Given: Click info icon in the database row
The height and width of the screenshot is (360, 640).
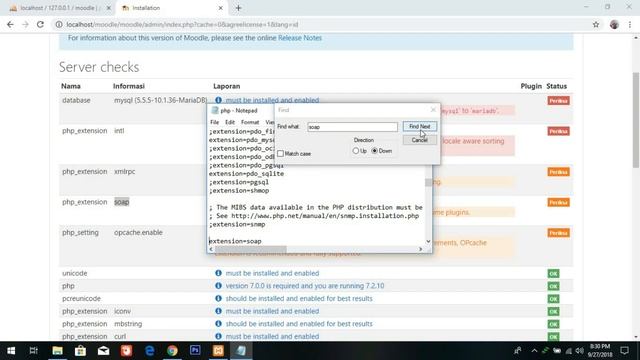Looking at the screenshot, I should [218, 100].
